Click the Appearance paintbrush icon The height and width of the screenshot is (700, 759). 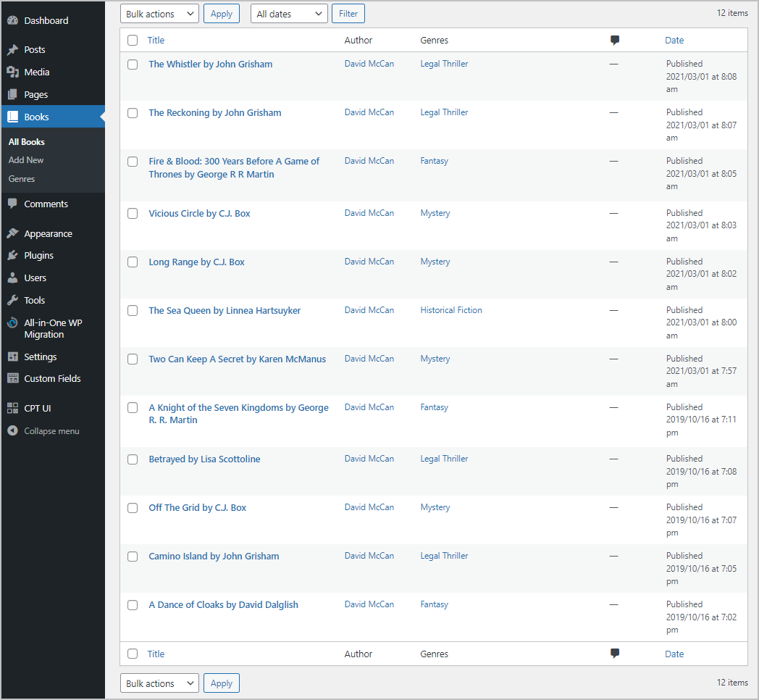click(12, 233)
